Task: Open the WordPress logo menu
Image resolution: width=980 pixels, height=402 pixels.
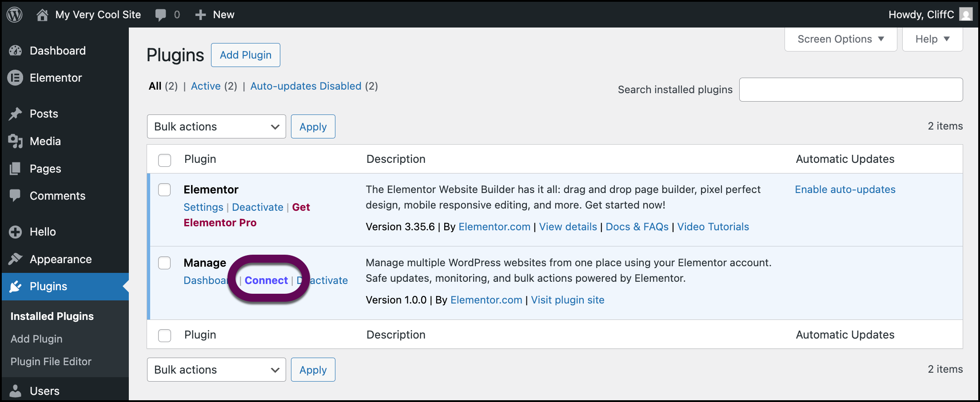Action: point(14,14)
